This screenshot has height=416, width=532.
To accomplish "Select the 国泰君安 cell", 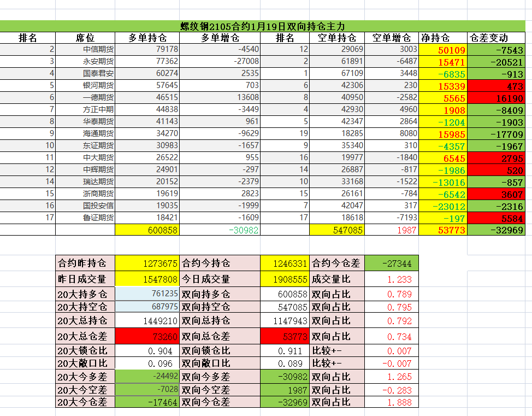I will click(x=85, y=73).
